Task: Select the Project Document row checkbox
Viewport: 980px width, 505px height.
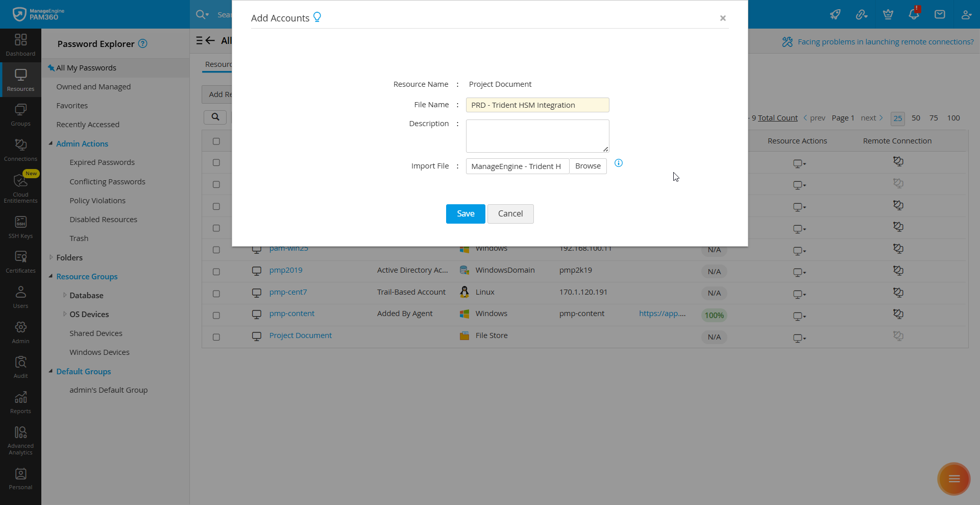Action: click(x=216, y=337)
